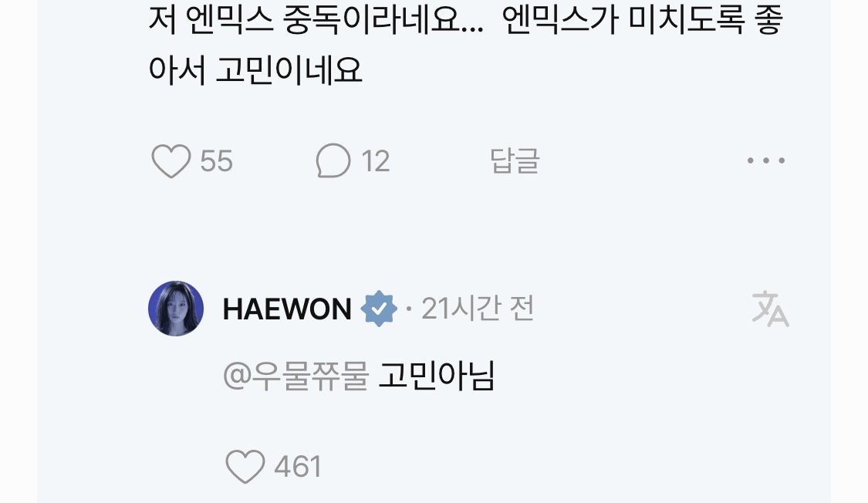
Task: Translate HAEWON's reply using the translate icon
Action: [770, 309]
